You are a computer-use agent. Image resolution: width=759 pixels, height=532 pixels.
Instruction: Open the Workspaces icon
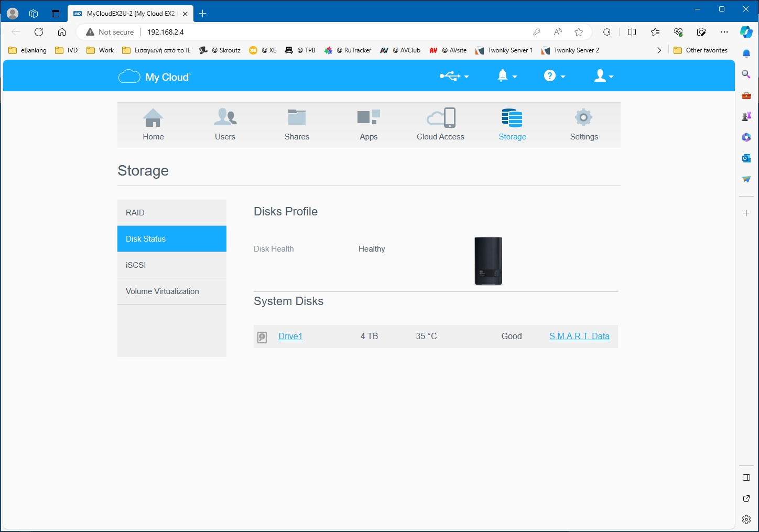pos(34,14)
